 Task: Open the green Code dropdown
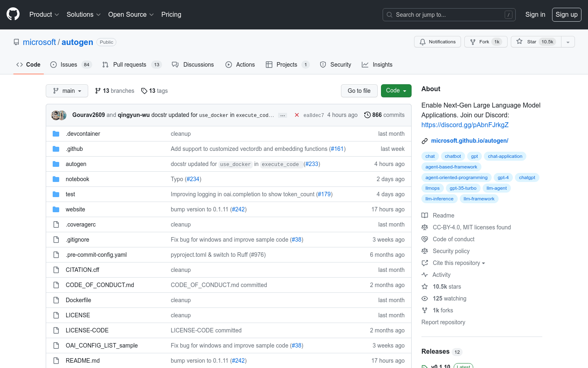click(x=396, y=91)
